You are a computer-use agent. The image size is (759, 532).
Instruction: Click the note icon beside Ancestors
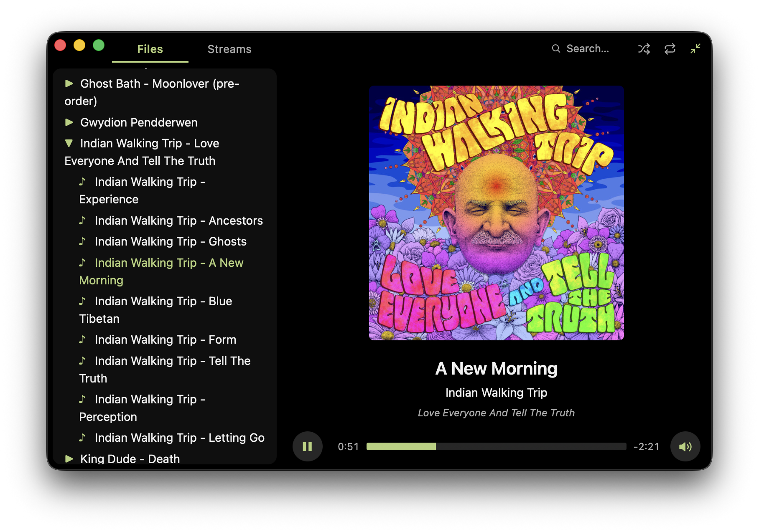pos(82,220)
